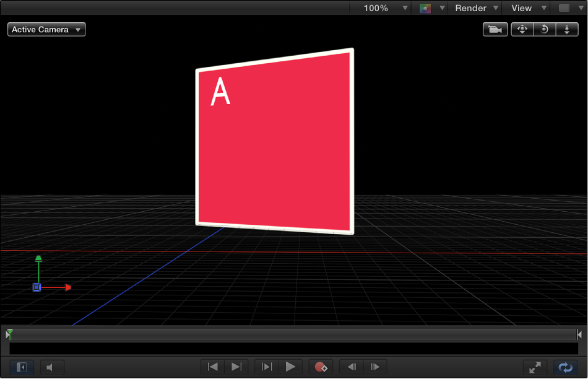Toggle loop playback
Viewport: 588px width, 379px height.
point(565,367)
